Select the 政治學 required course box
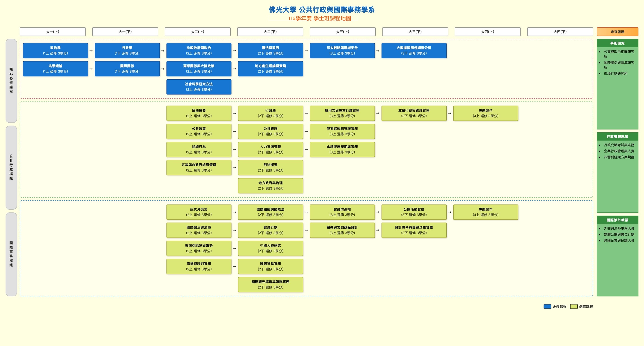Image resolution: width=644 pixels, height=346 pixels. click(56, 51)
